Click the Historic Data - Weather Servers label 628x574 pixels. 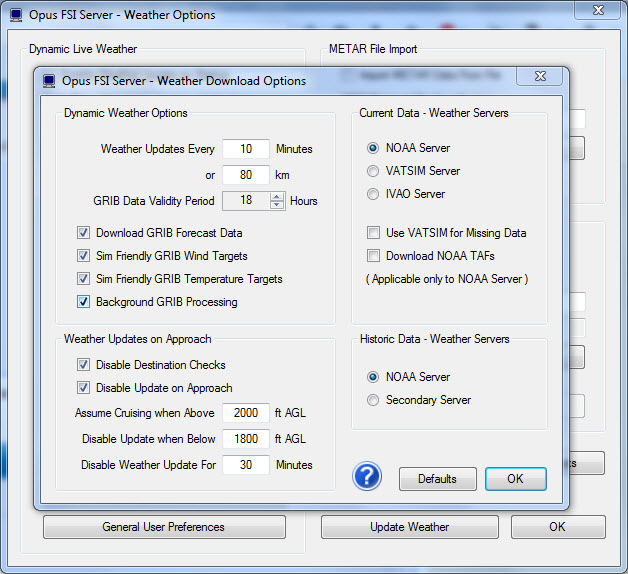click(x=435, y=339)
